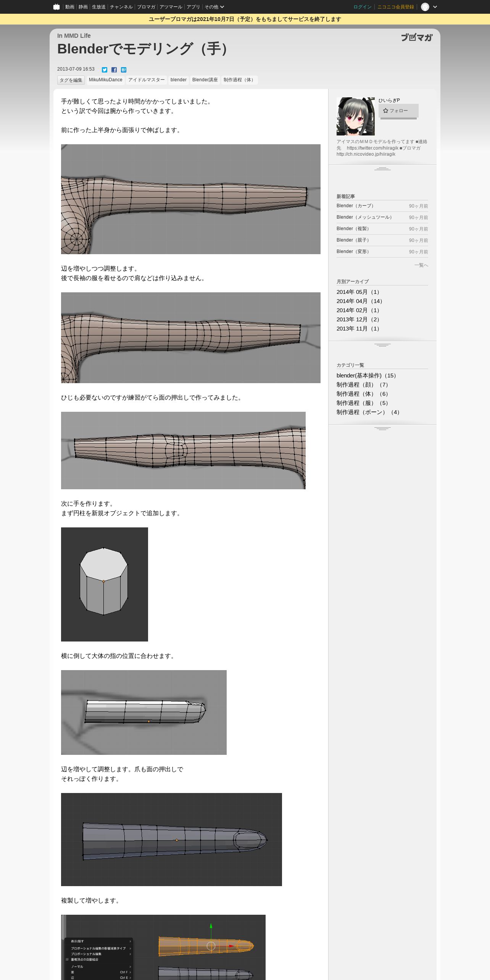Viewport: 490px width, 980px height.
Task: Open category blender(基本操作)（15）
Action: click(x=367, y=376)
